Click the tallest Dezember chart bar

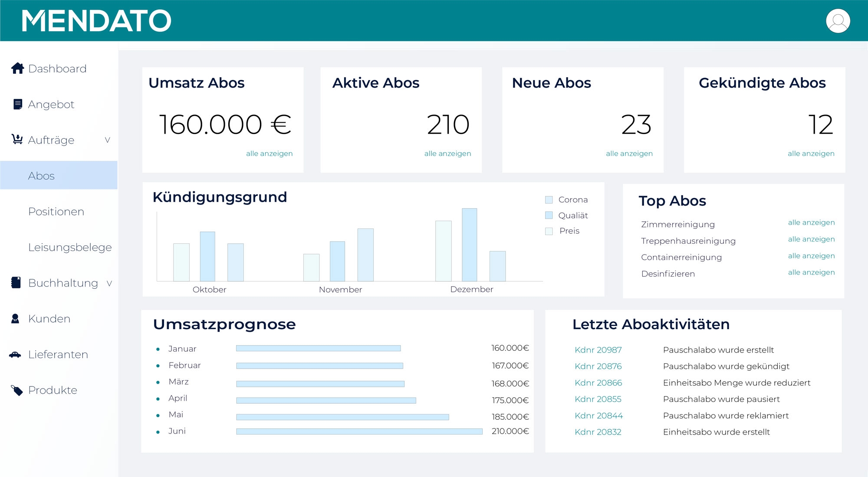(469, 245)
